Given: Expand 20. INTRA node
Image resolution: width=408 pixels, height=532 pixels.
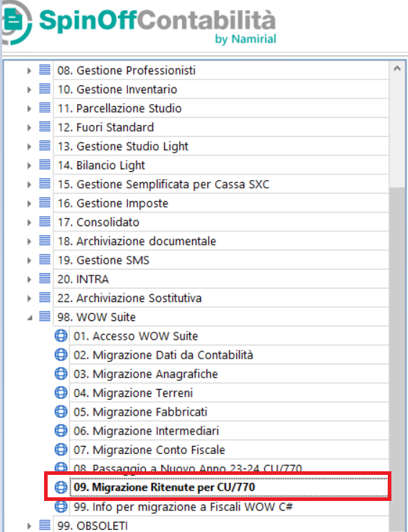Looking at the screenshot, I should click(30, 280).
